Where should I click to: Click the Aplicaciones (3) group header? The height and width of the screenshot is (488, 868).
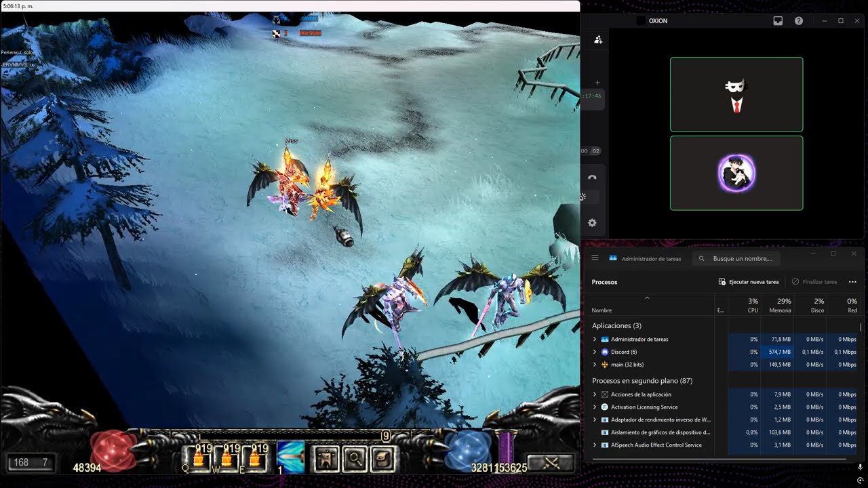(x=616, y=326)
